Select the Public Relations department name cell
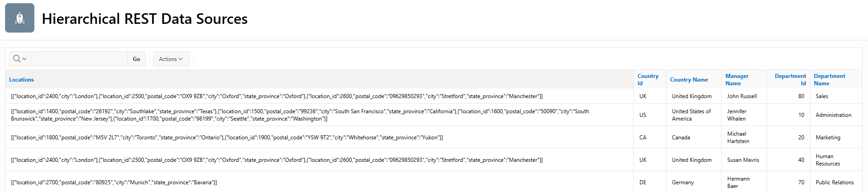The image size is (868, 193). click(x=836, y=182)
